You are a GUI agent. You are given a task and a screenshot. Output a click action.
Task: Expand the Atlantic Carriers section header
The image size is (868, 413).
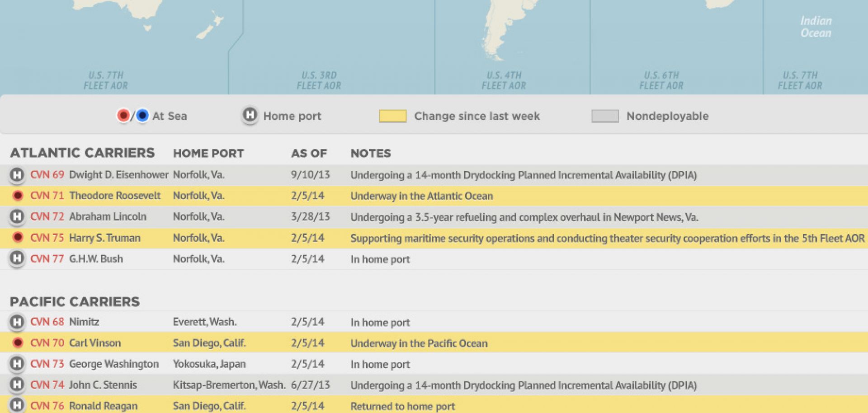coord(83,153)
